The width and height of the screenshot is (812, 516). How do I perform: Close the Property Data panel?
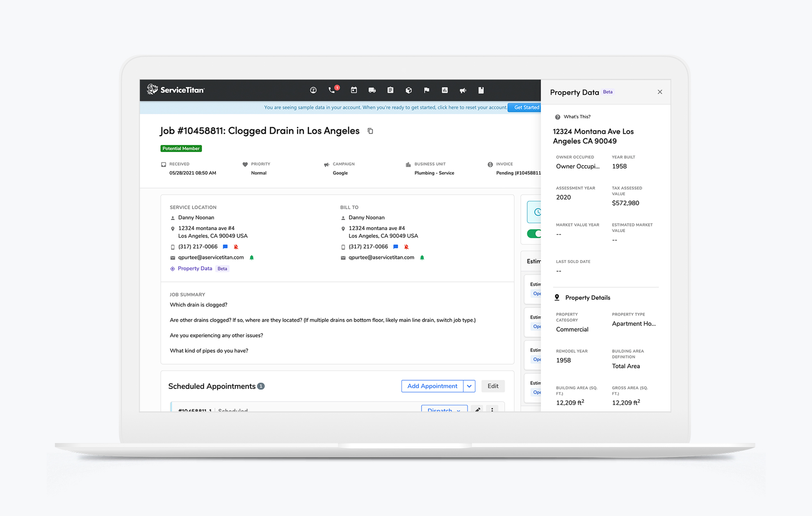click(660, 92)
